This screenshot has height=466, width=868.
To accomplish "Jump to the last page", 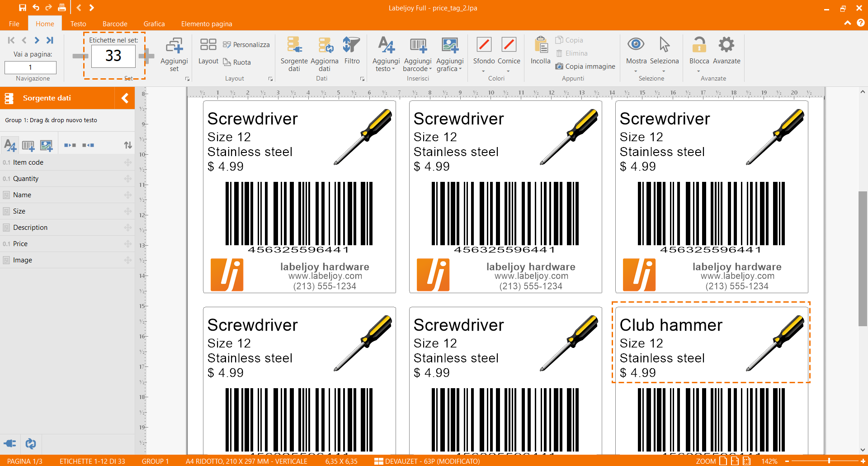I will 50,40.
